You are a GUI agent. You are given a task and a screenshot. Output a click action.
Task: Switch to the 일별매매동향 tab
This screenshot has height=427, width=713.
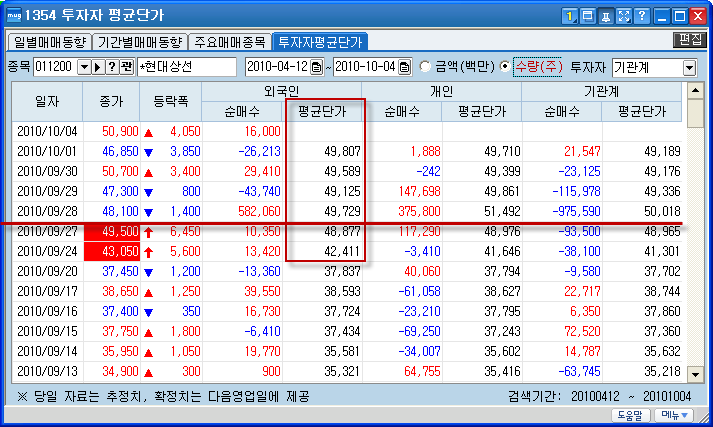(x=50, y=42)
